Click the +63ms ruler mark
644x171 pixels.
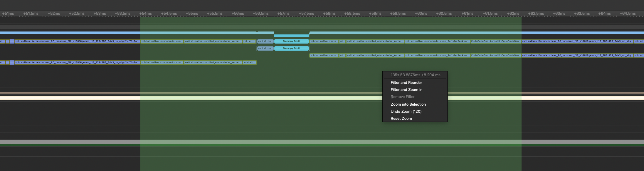(x=559, y=14)
